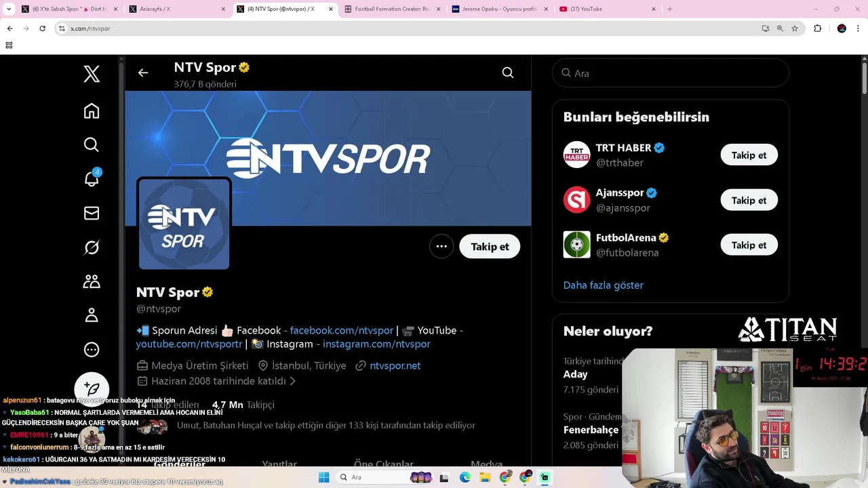
Task: Switch to Football Formation Creator tab
Action: [x=393, y=9]
